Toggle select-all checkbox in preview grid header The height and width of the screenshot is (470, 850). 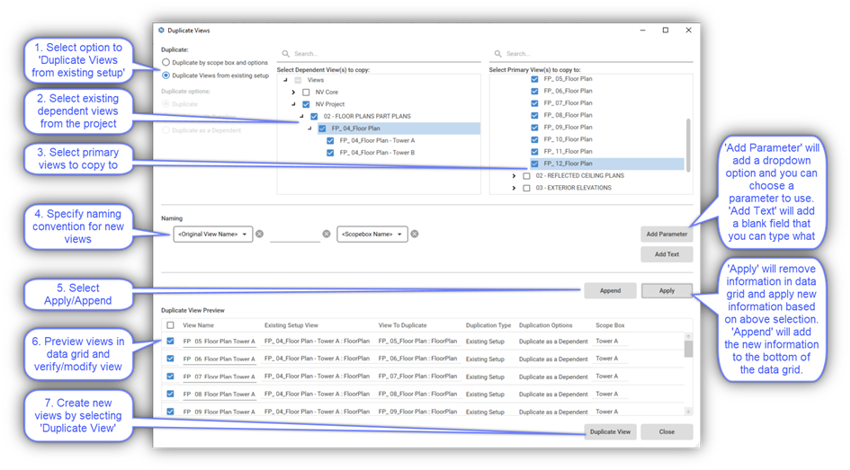tap(170, 325)
